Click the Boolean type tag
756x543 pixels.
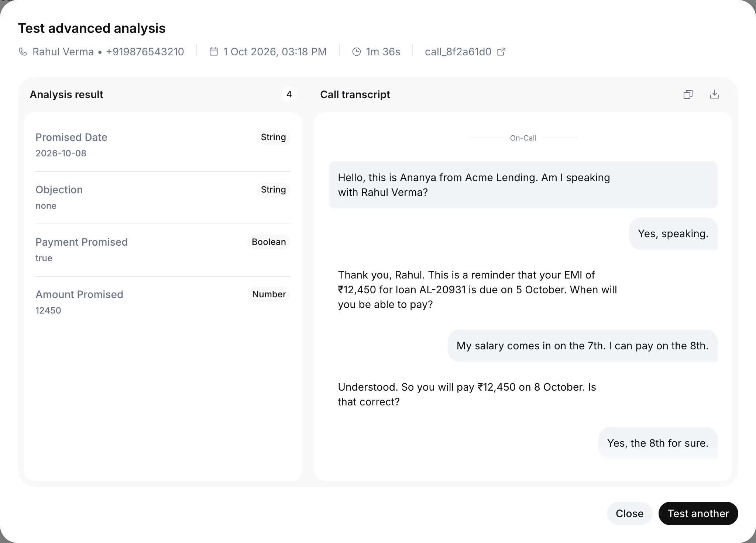pyautogui.click(x=269, y=242)
